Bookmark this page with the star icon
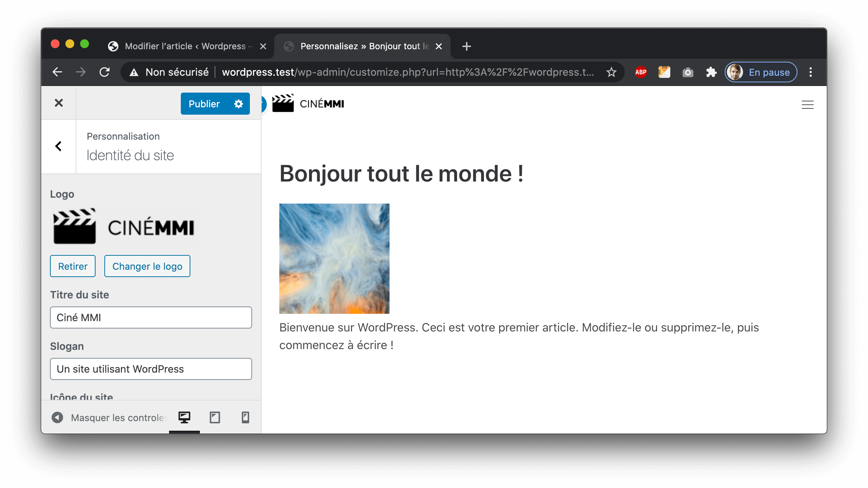 pos(611,72)
